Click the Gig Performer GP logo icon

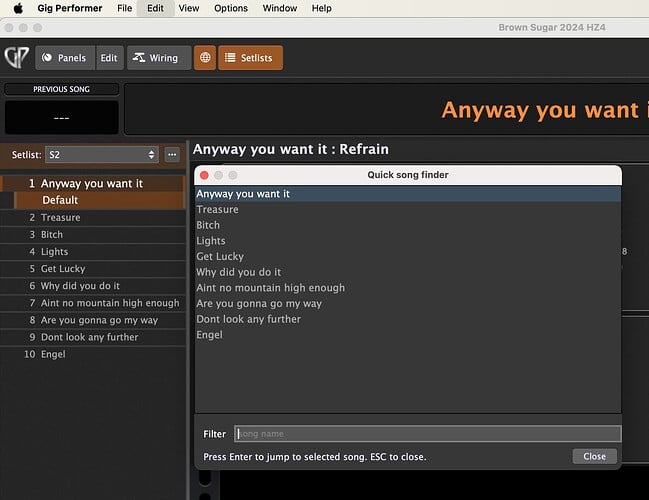(16, 58)
